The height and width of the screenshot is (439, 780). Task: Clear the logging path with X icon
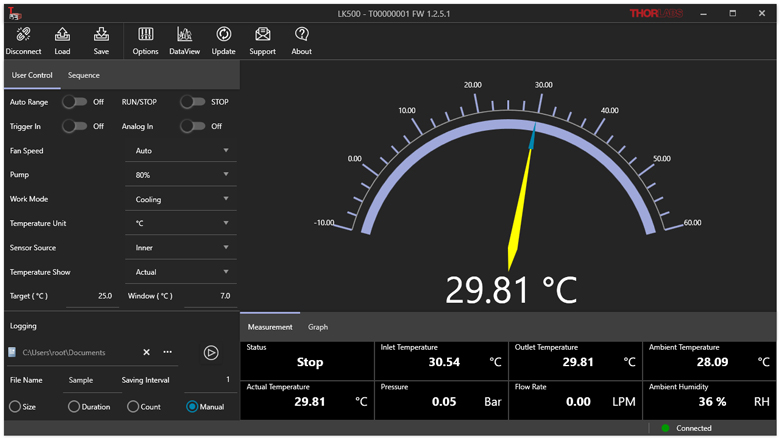pos(146,352)
